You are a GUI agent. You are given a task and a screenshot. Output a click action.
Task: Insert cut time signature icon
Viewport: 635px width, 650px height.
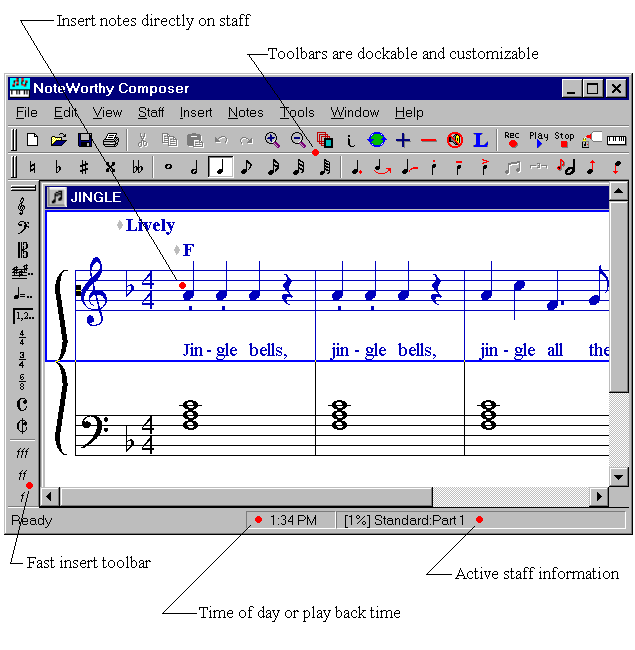(x=22, y=426)
